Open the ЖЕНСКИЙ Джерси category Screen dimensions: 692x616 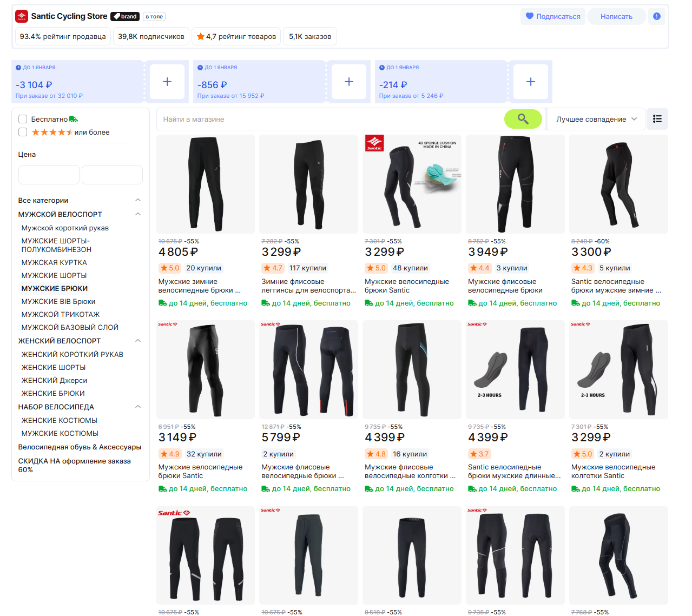point(54,380)
